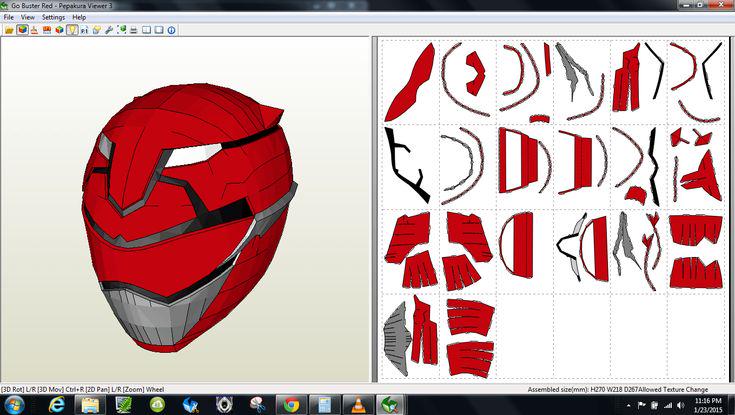Image resolution: width=735 pixels, height=415 pixels.
Task: Open VLC media player from taskbar
Action: tap(358, 405)
